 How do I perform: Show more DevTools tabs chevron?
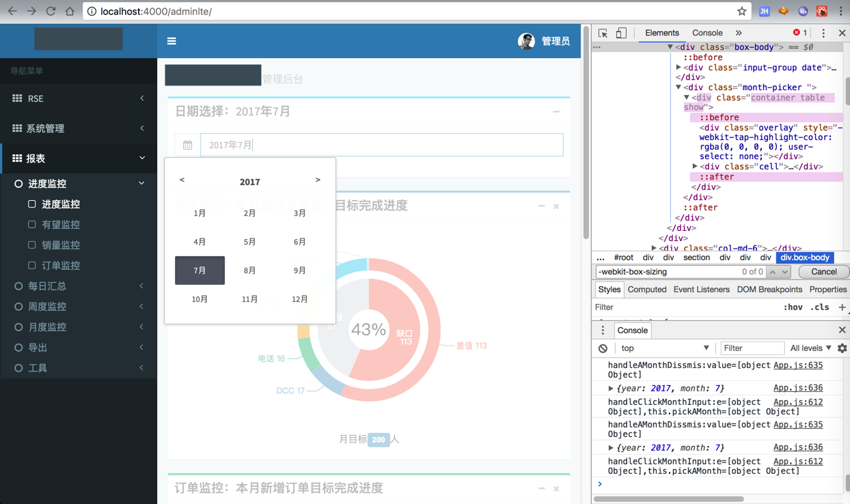click(x=739, y=33)
